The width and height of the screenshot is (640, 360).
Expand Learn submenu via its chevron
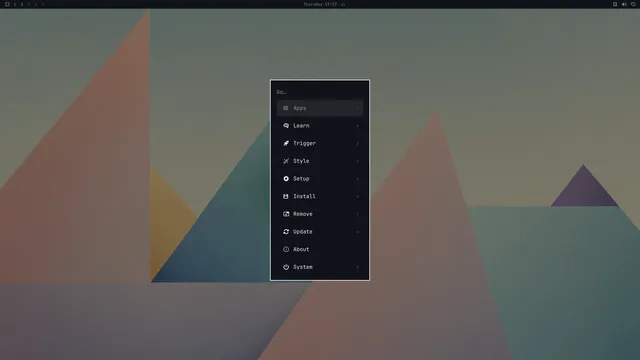(x=358, y=126)
